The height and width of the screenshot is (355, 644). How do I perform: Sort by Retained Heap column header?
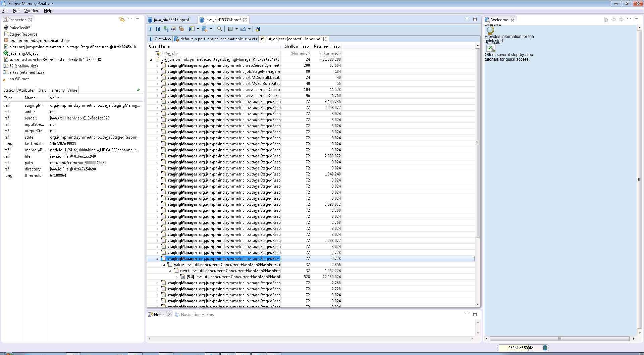click(327, 46)
